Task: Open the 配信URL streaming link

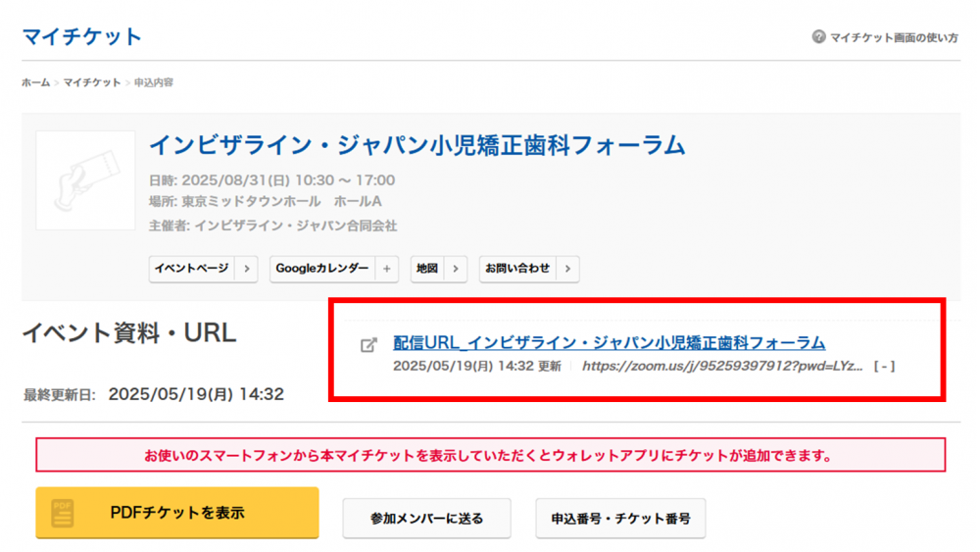Action: [609, 343]
